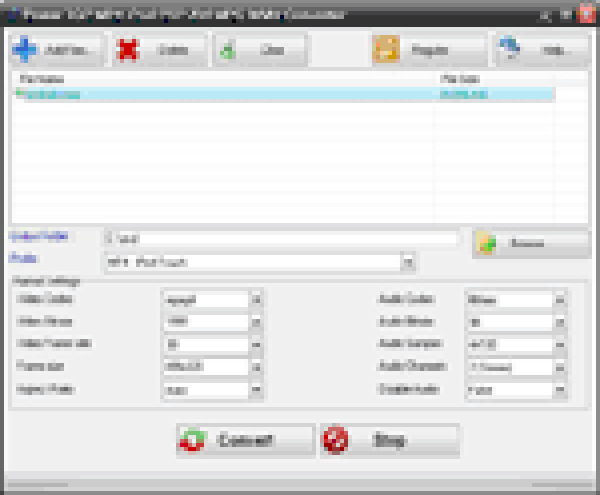Image resolution: width=600 pixels, height=495 pixels.
Task: Select the highlighted file row in list
Action: point(285,94)
